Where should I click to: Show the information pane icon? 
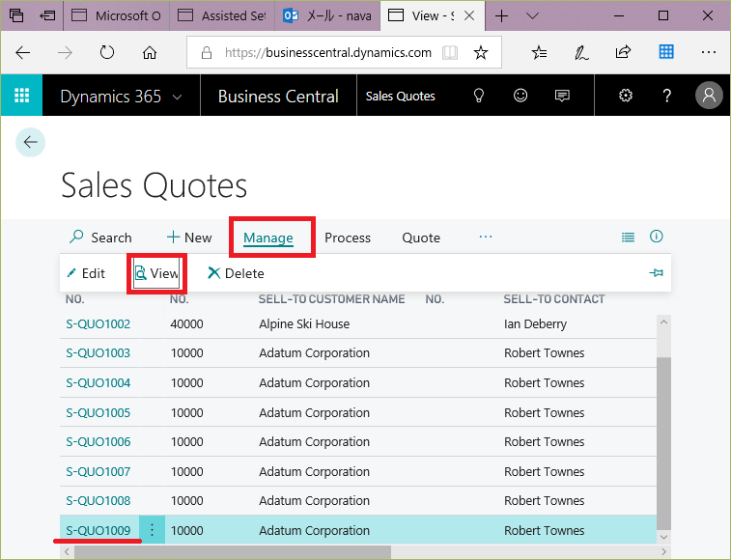[x=657, y=237]
